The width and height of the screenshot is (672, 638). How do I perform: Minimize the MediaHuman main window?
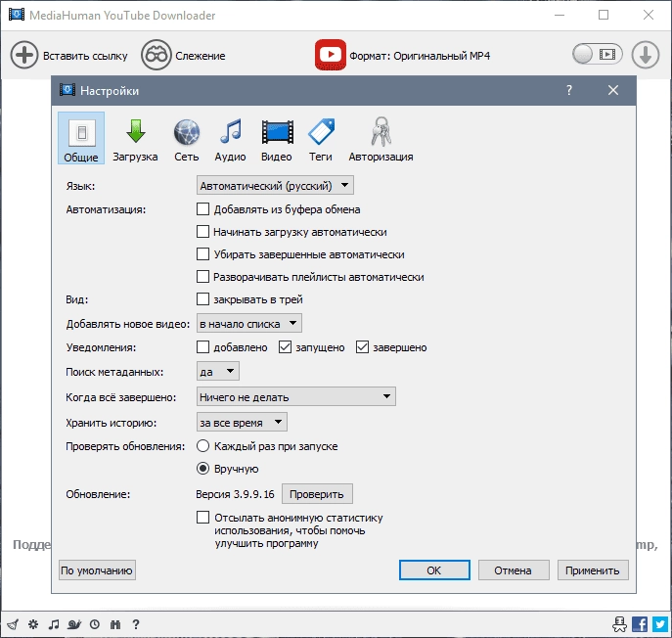coord(560,15)
